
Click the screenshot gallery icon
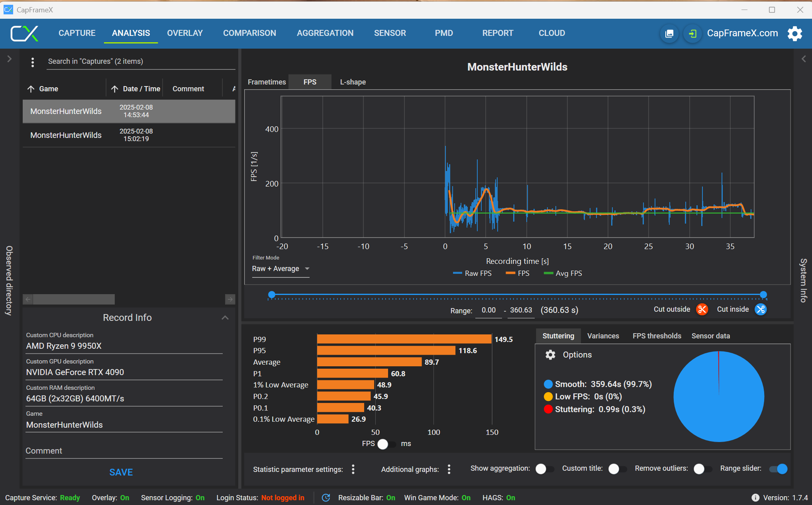pyautogui.click(x=669, y=33)
